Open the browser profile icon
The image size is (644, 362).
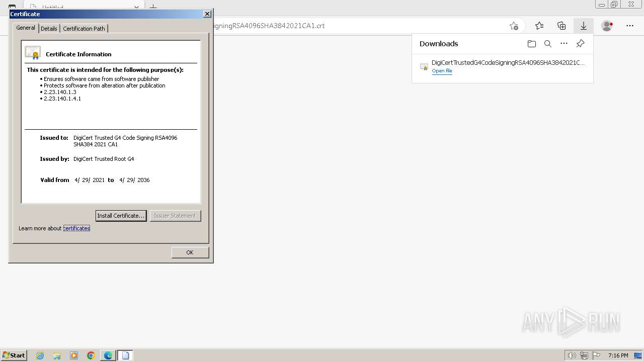point(607,26)
